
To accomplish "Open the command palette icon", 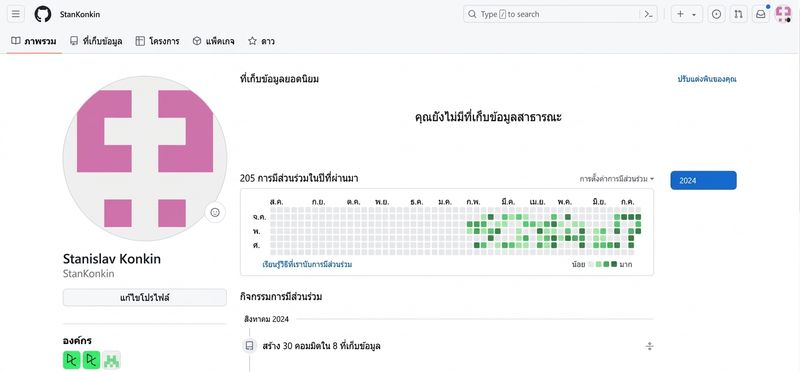I will (x=648, y=14).
